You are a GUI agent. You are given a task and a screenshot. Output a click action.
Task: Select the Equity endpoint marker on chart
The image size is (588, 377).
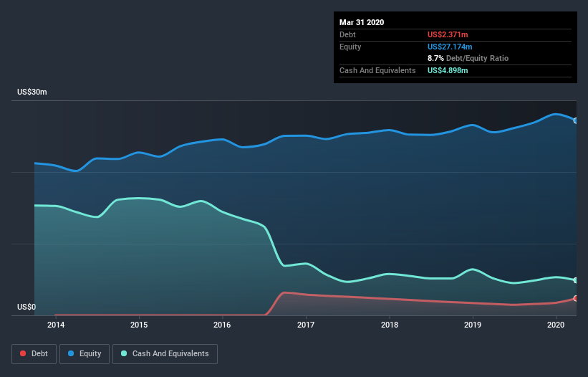point(575,121)
